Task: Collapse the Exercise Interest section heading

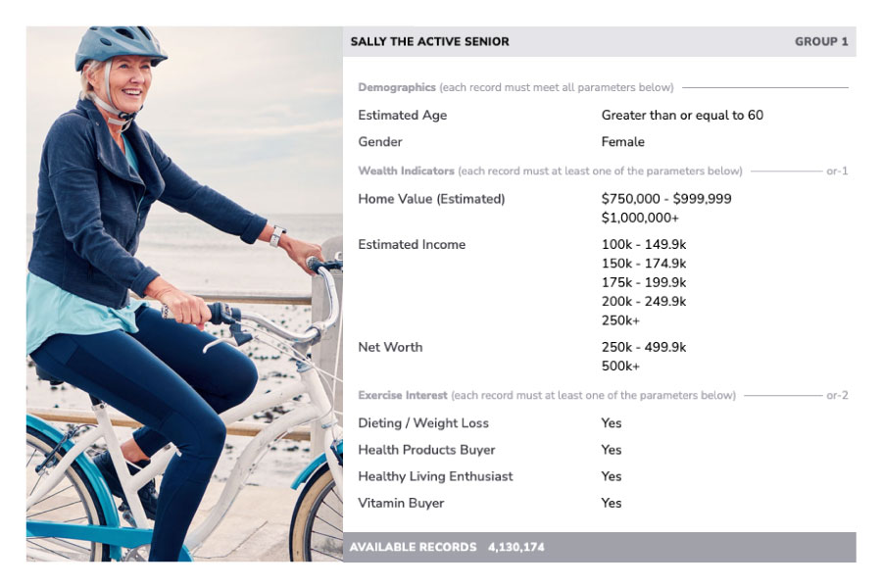Action: (x=403, y=396)
